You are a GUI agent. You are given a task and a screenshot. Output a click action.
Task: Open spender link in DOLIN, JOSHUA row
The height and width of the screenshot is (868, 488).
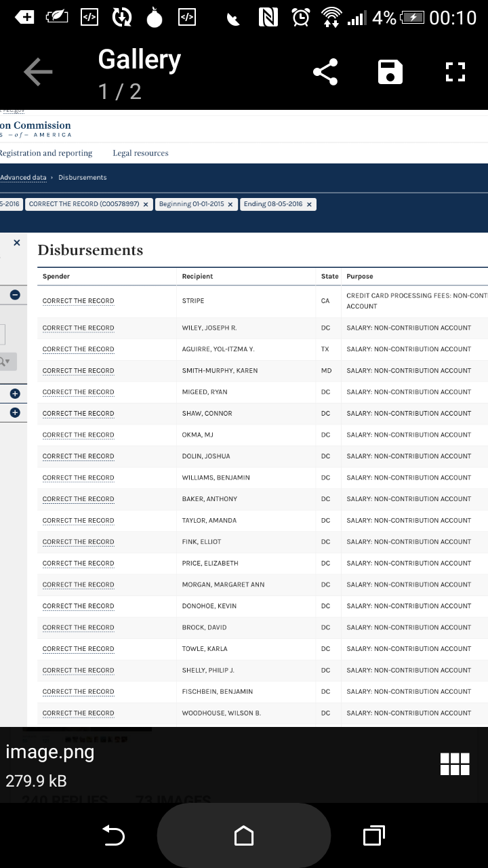pyautogui.click(x=78, y=456)
